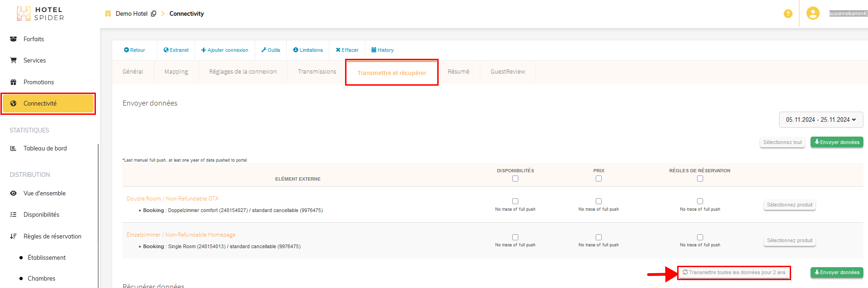Click Transmettre toutes les données pour 2 ans

pyautogui.click(x=734, y=273)
